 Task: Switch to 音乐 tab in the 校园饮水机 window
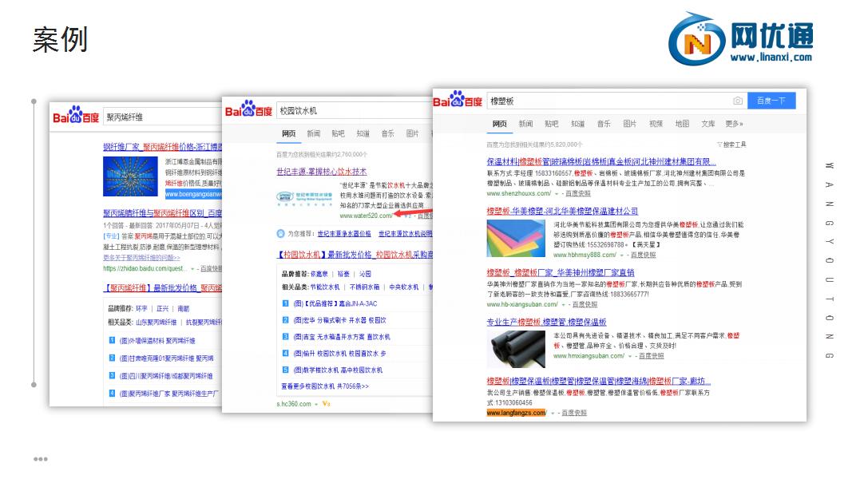point(387,133)
